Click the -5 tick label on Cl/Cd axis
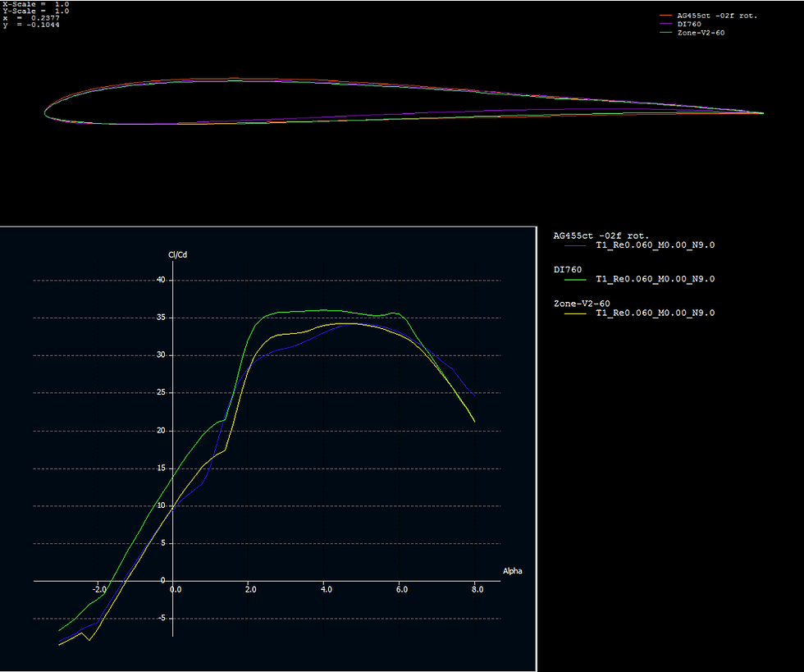 [x=162, y=618]
